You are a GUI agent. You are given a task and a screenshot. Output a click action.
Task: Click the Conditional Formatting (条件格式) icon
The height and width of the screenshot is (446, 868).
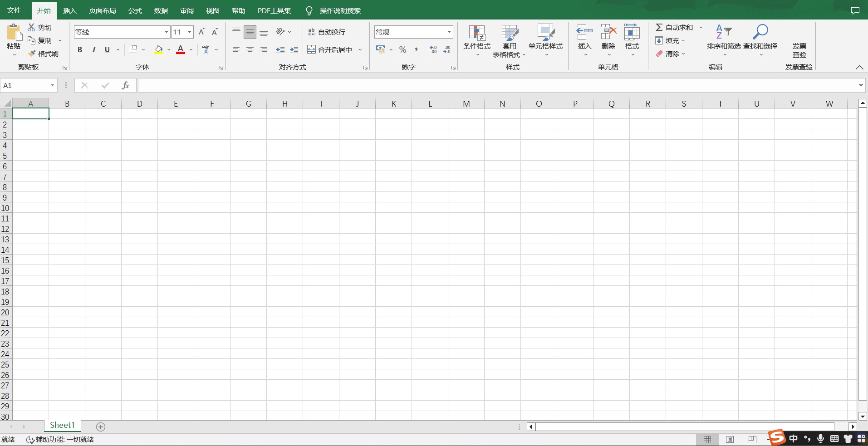coord(476,33)
